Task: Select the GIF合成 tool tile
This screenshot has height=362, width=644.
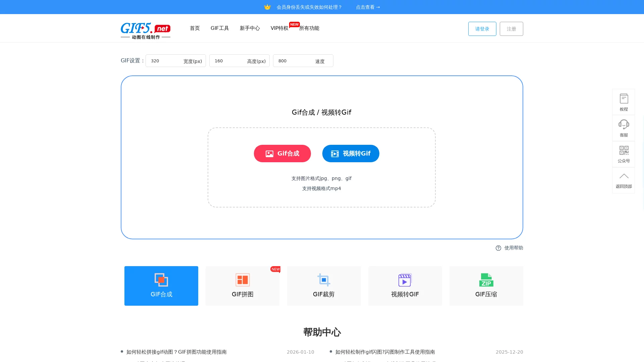Action: point(161,286)
